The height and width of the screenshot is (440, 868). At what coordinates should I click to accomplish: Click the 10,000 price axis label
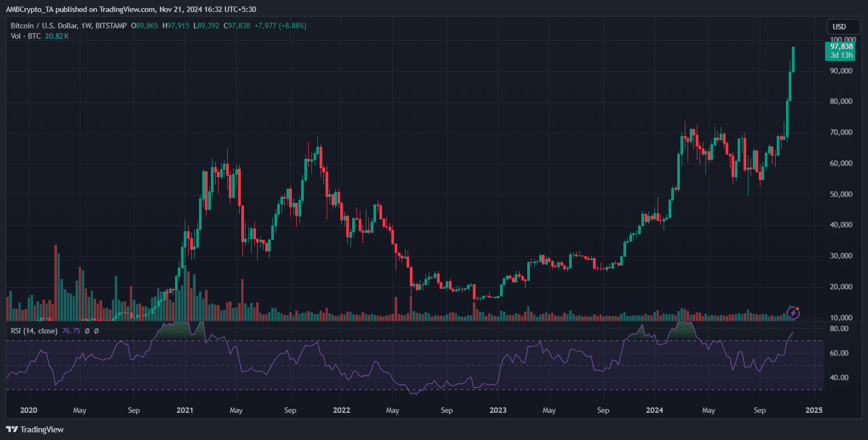[841, 318]
